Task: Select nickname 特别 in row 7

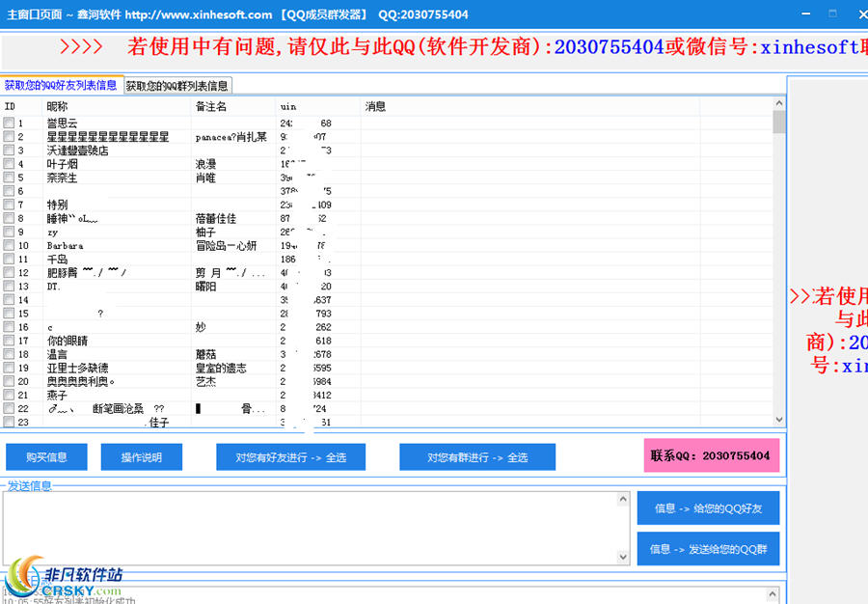Action: coord(57,205)
